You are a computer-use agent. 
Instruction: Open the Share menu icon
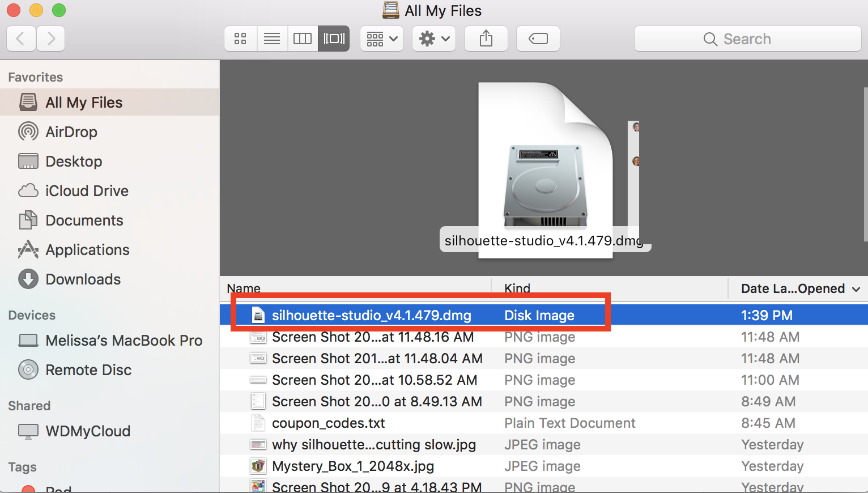pos(486,38)
